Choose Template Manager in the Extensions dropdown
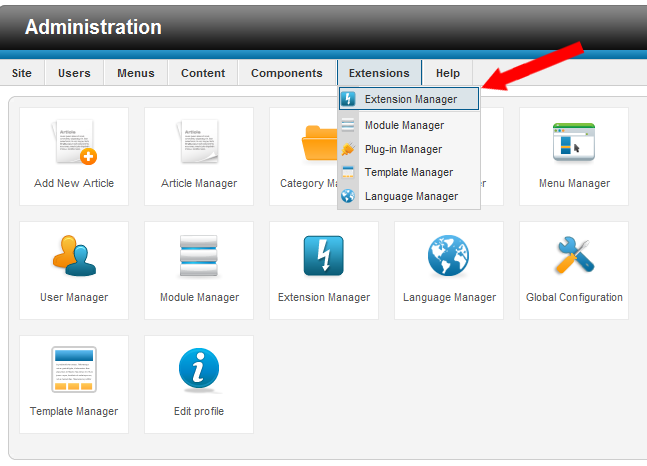 click(x=408, y=172)
